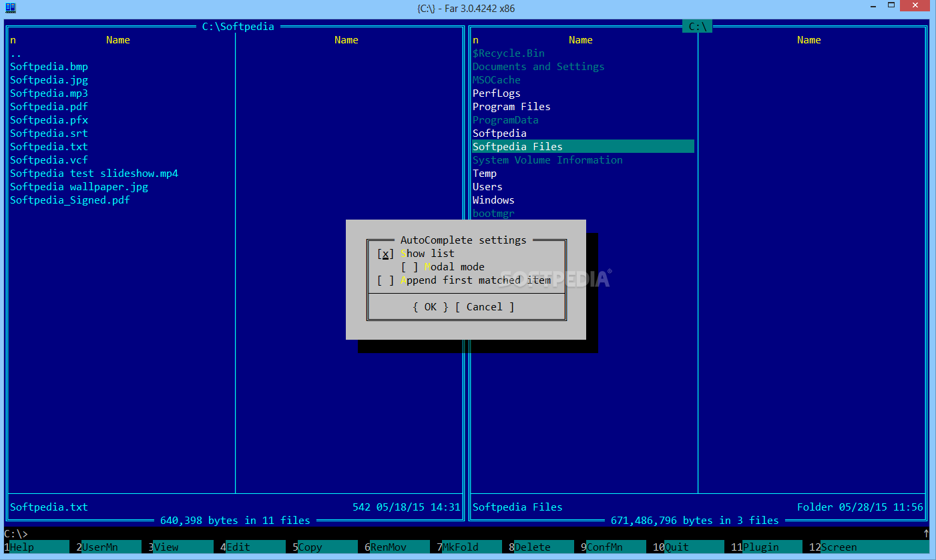The width and height of the screenshot is (936, 560).
Task: Click left panel first Name column header
Action: [x=118, y=40]
